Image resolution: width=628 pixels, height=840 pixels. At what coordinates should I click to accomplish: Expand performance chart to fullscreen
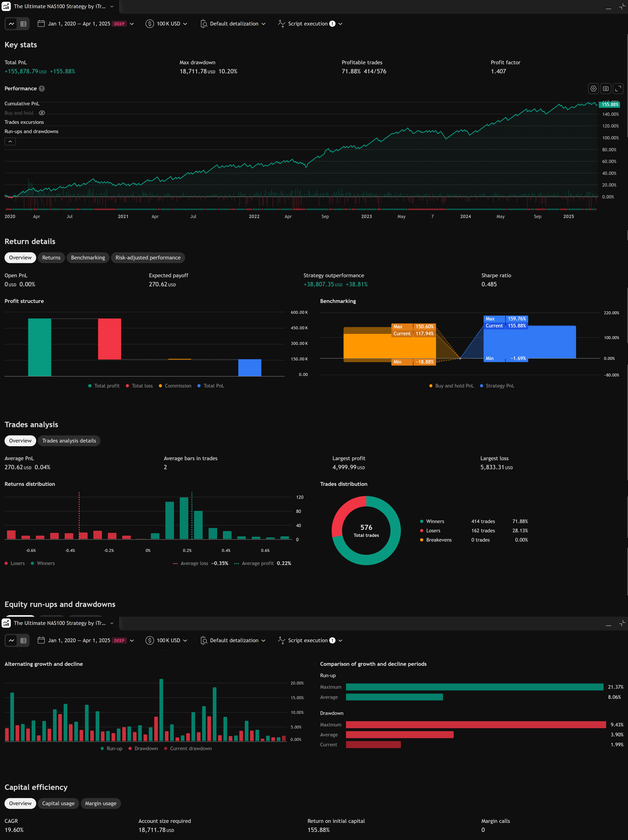pyautogui.click(x=618, y=88)
